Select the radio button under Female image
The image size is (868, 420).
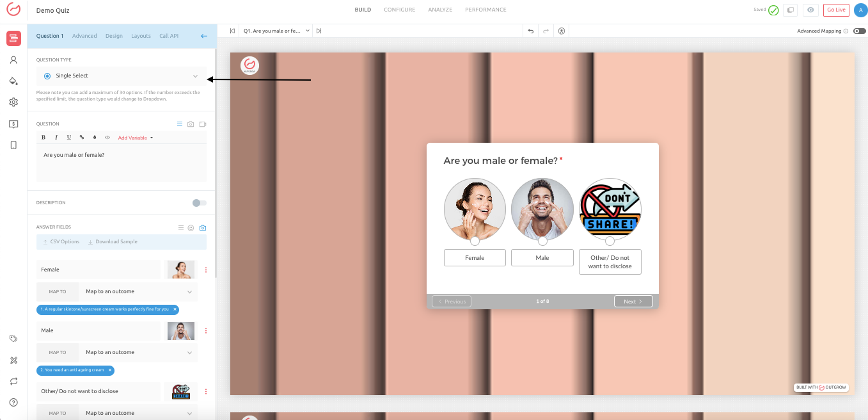click(x=475, y=241)
